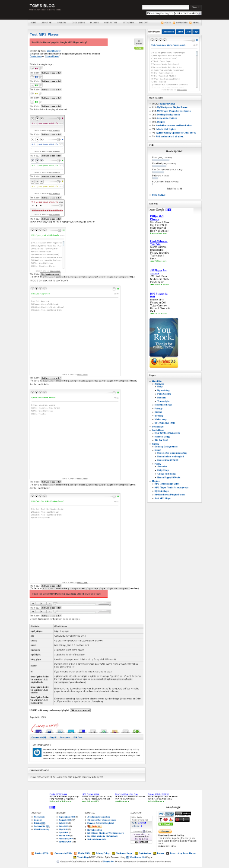229x868 pixels.
Task: Adjust volume slider on sidebar MP3 player
Action: click(x=187, y=40)
